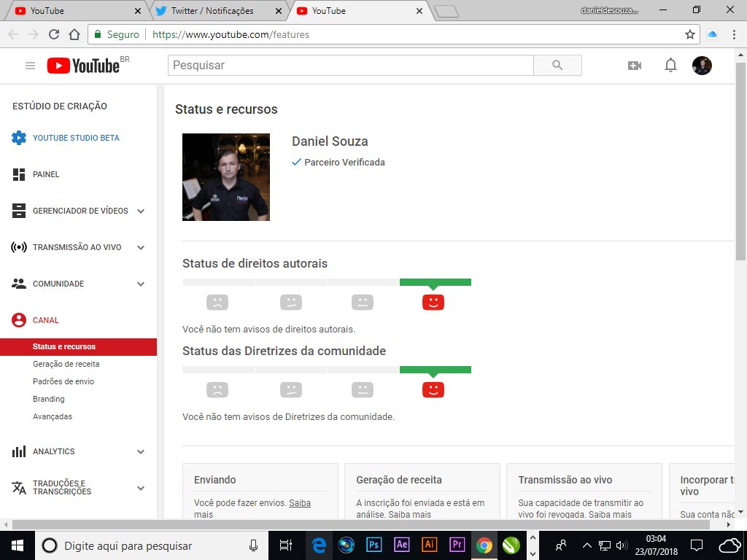Click the Canal person icon

(x=19, y=320)
